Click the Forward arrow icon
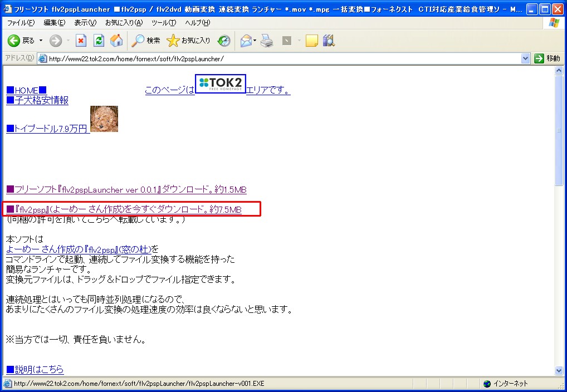Viewport: 567px width, 392px height. pyautogui.click(x=56, y=41)
